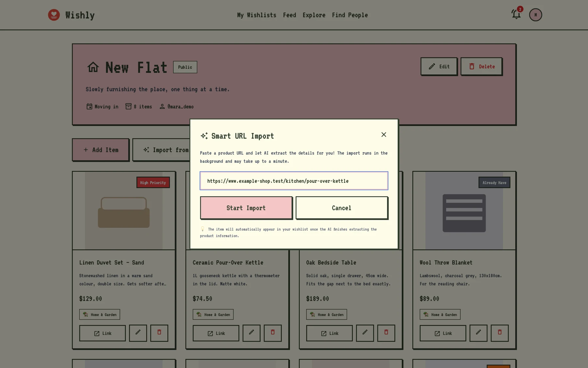
Task: Click the $189.00 price
Action: click(318, 299)
